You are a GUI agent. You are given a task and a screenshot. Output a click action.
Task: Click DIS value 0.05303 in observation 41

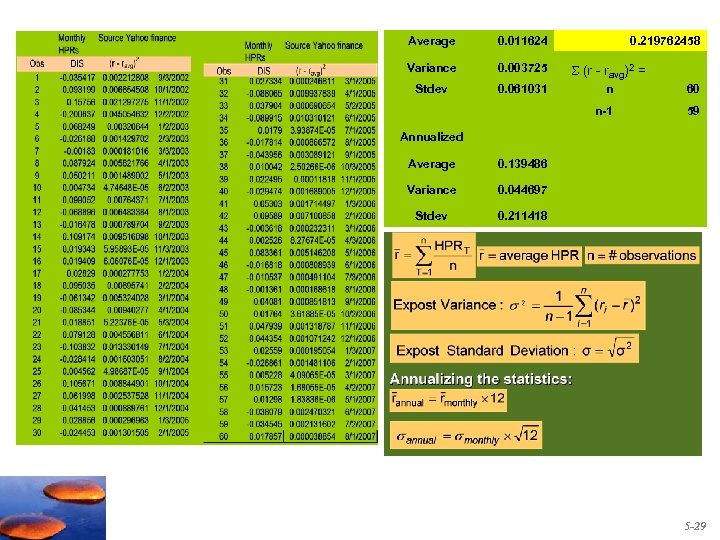point(268,203)
